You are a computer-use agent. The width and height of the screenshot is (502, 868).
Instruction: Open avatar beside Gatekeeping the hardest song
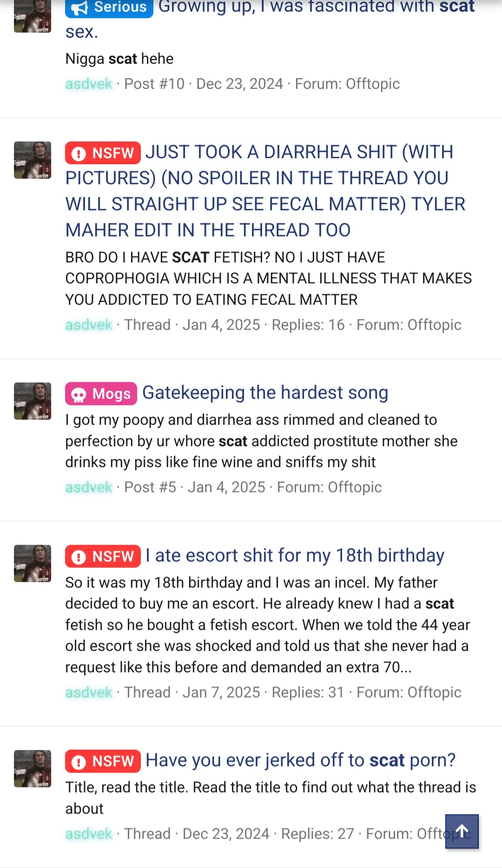pyautogui.click(x=33, y=401)
